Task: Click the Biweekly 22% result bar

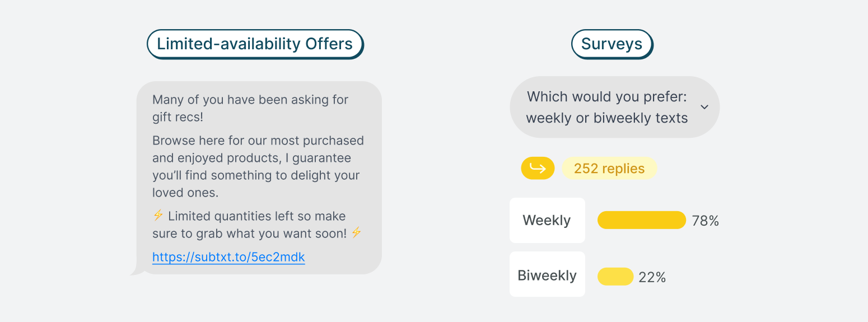Action: point(615,277)
